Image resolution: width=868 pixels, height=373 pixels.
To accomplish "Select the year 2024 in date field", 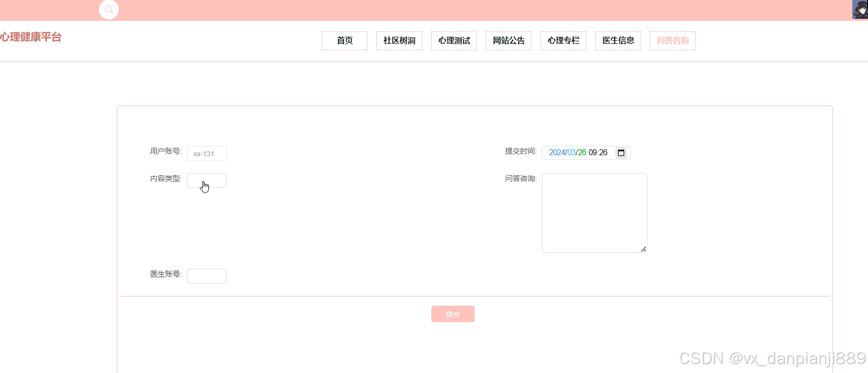I will point(557,152).
